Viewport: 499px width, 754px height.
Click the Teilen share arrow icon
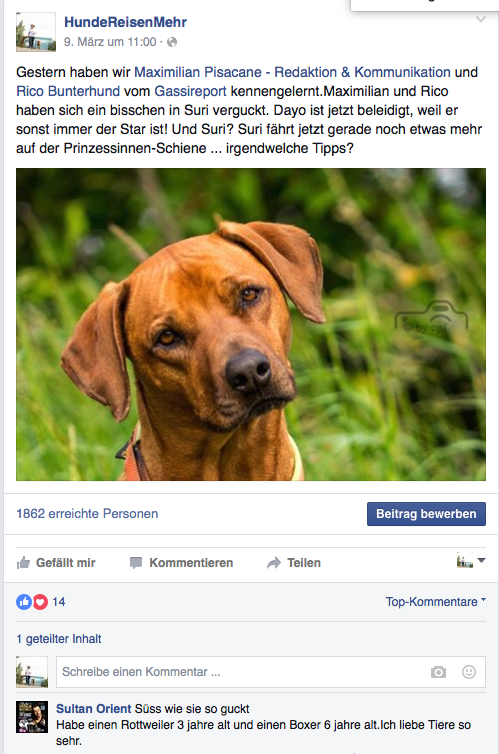[274, 563]
